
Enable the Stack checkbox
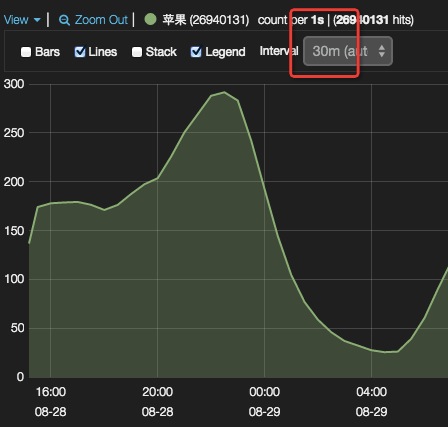coord(137,52)
